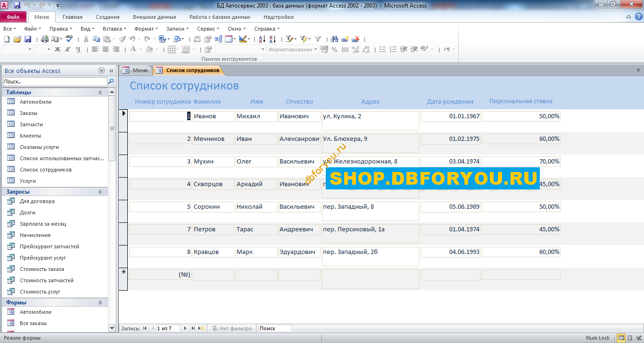Select the Мечников surname field

click(213, 139)
